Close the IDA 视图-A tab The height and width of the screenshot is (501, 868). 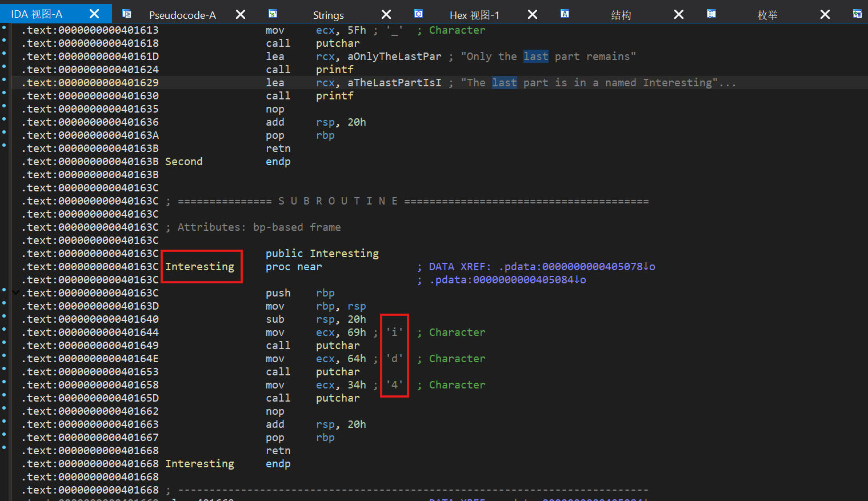(94, 14)
